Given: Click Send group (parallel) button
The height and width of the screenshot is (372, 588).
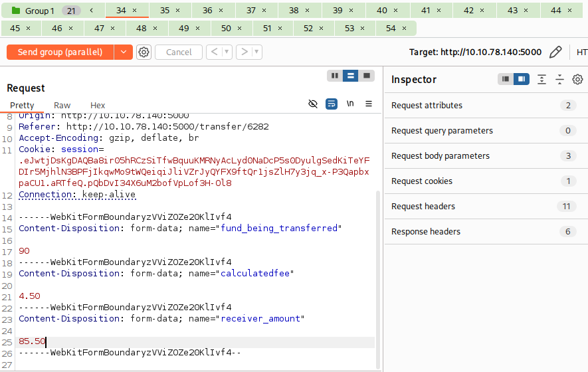Looking at the screenshot, I should click(x=60, y=52).
